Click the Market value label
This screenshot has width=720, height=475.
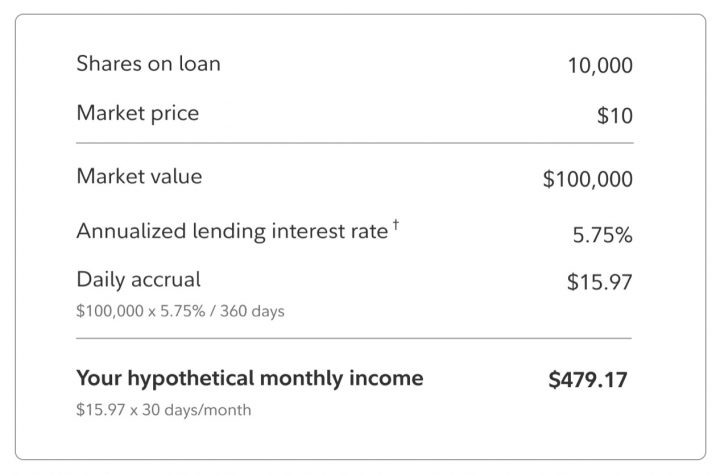coord(139,177)
